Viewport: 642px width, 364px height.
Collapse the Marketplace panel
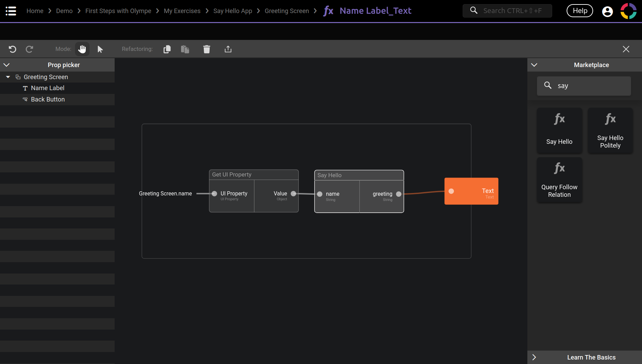pos(534,65)
